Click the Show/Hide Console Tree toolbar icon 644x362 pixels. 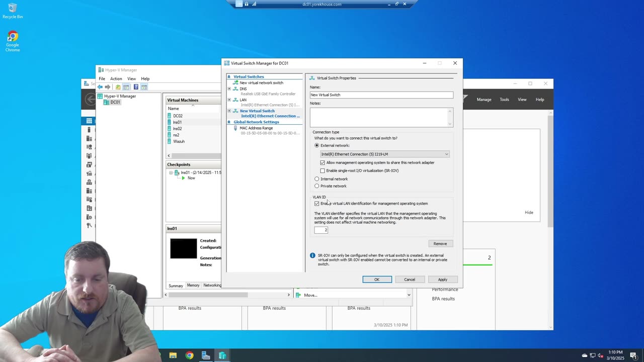tap(126, 87)
